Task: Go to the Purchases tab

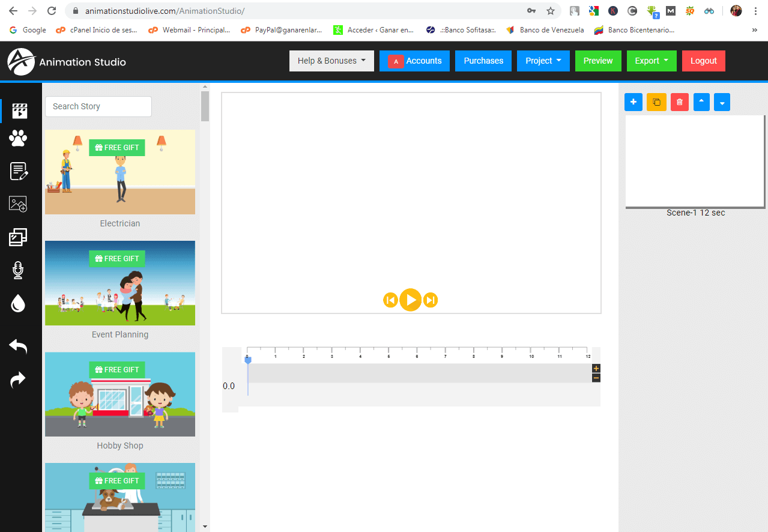Action: 483,61
